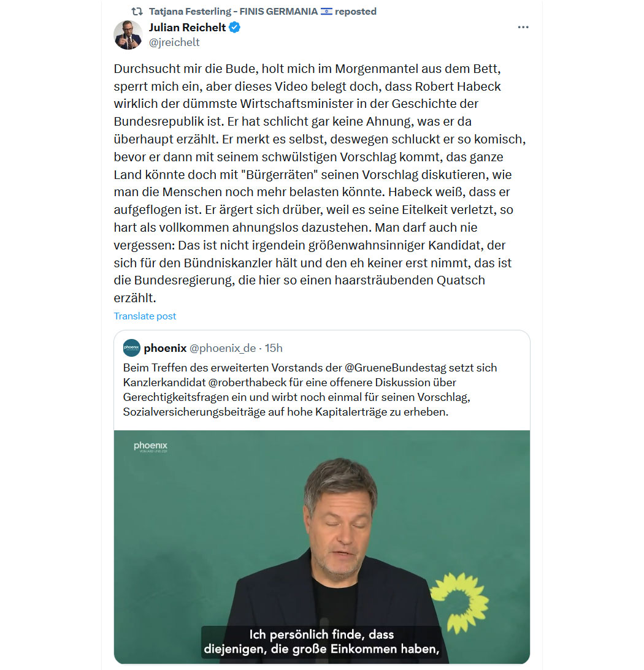Click the Israel flag emoji in the reposter name
This screenshot has height=670, width=644.
pos(326,12)
